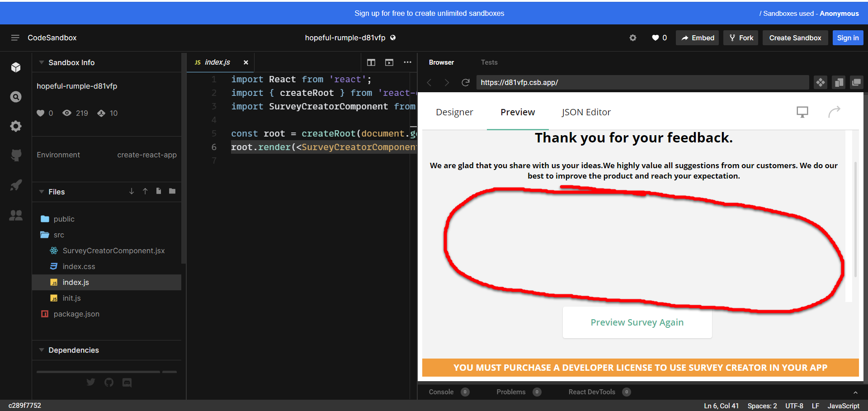Open the Tests tab in the browser pane
The height and width of the screenshot is (411, 868).
pos(489,62)
